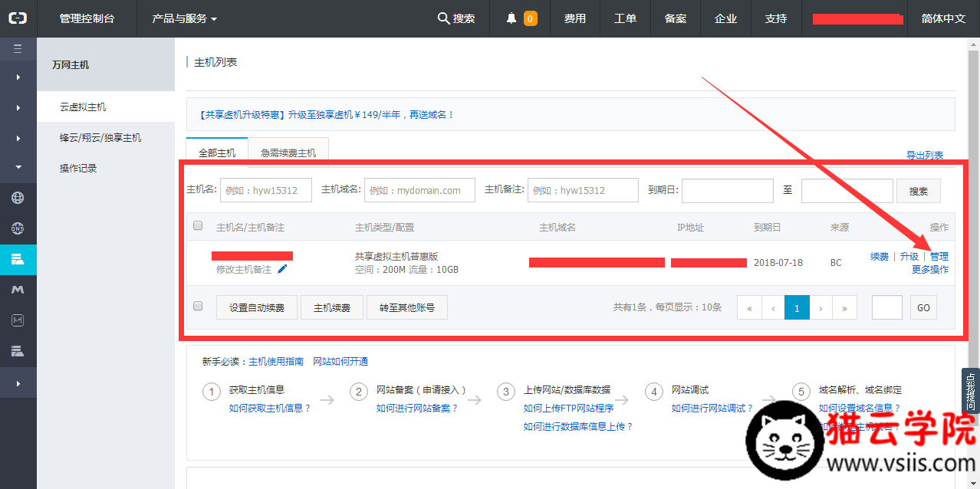The height and width of the screenshot is (489, 980).
Task: Focus the 主机备注 search input
Action: 583,191
